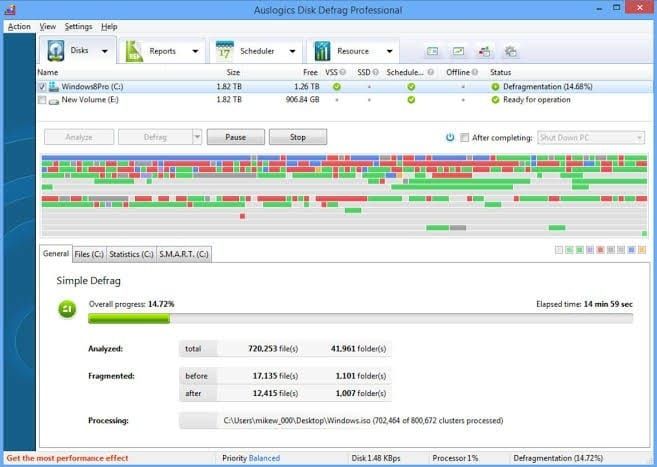
Task: Click the greyed Analyze button
Action: (79, 137)
